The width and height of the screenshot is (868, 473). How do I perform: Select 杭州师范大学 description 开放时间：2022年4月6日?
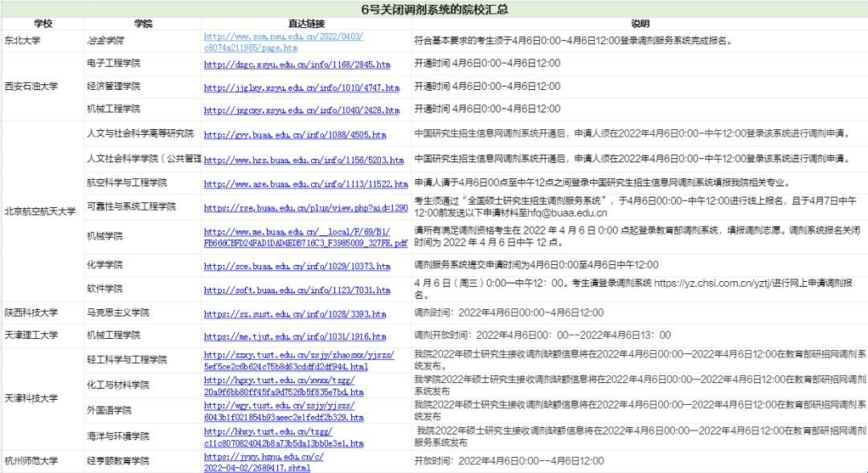coord(640,462)
